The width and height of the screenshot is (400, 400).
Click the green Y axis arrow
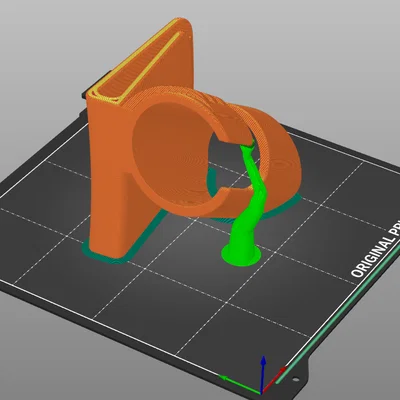(239, 384)
